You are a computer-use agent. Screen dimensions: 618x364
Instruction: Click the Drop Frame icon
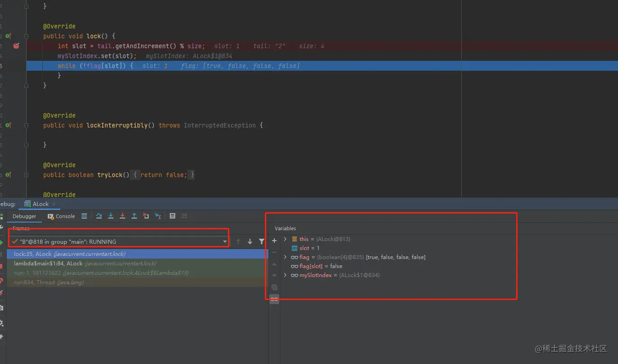[146, 216]
